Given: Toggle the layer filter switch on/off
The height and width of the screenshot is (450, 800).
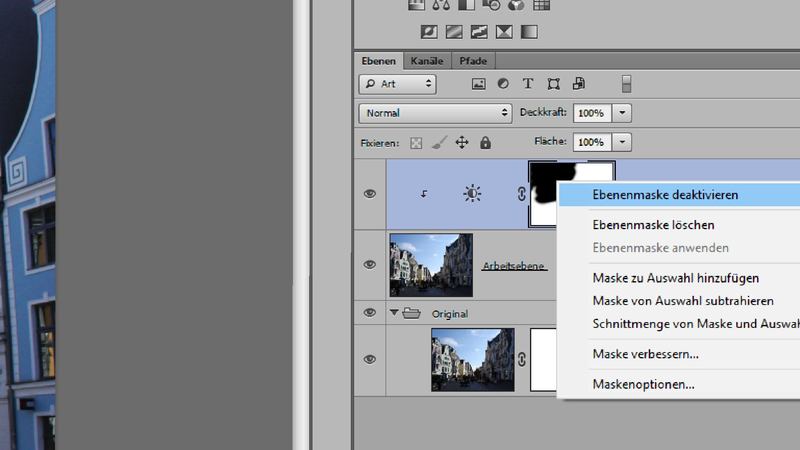Looking at the screenshot, I should tap(627, 84).
